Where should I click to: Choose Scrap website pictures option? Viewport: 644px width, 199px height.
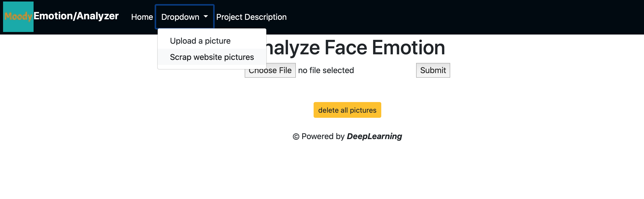tap(212, 57)
